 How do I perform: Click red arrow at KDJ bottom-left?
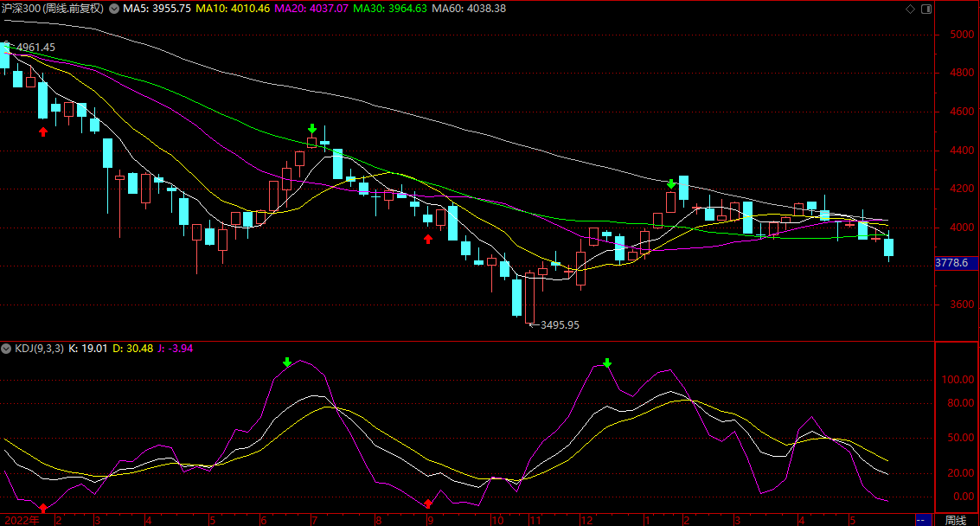(x=43, y=507)
